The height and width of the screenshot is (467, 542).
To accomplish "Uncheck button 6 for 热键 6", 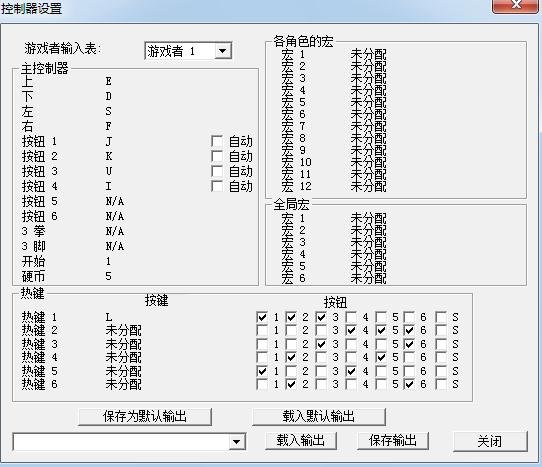I will coord(409,384).
